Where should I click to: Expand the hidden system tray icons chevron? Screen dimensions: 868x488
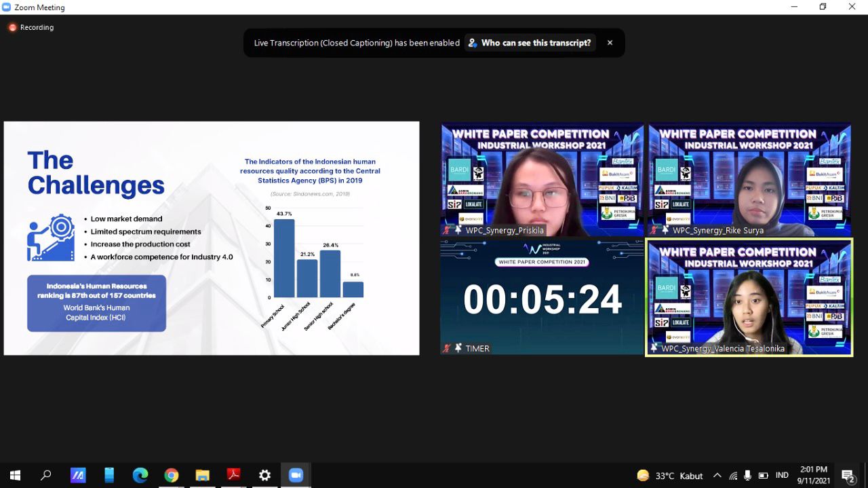(717, 475)
